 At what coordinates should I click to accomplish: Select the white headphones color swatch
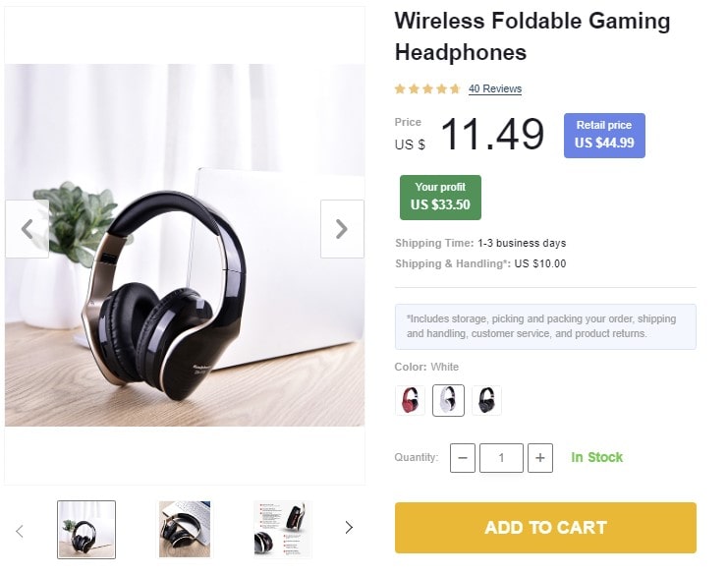point(448,400)
